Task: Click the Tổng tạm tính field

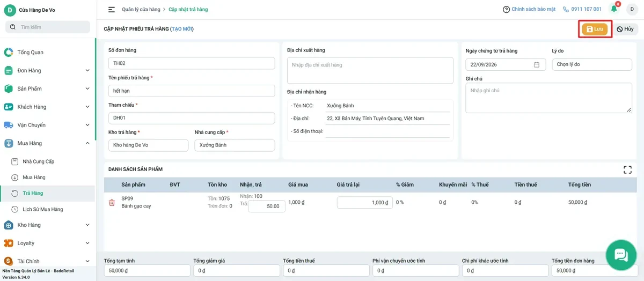Action: click(x=147, y=271)
